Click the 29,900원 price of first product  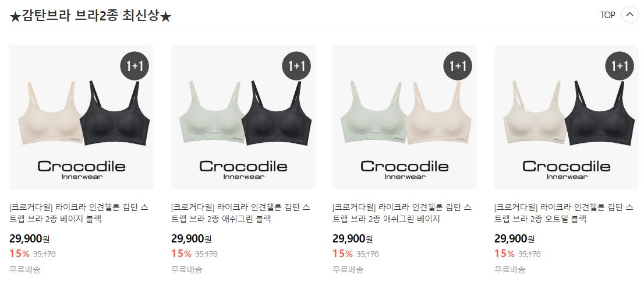[29, 238]
